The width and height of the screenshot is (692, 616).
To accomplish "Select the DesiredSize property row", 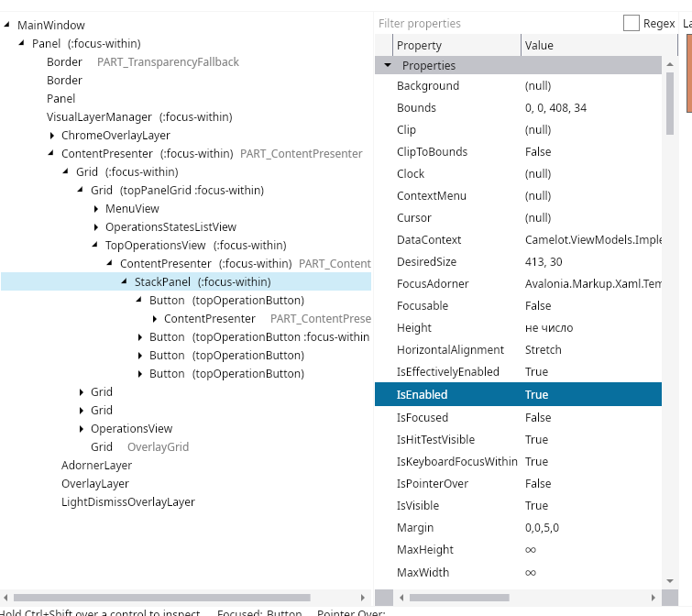I will click(x=518, y=261).
